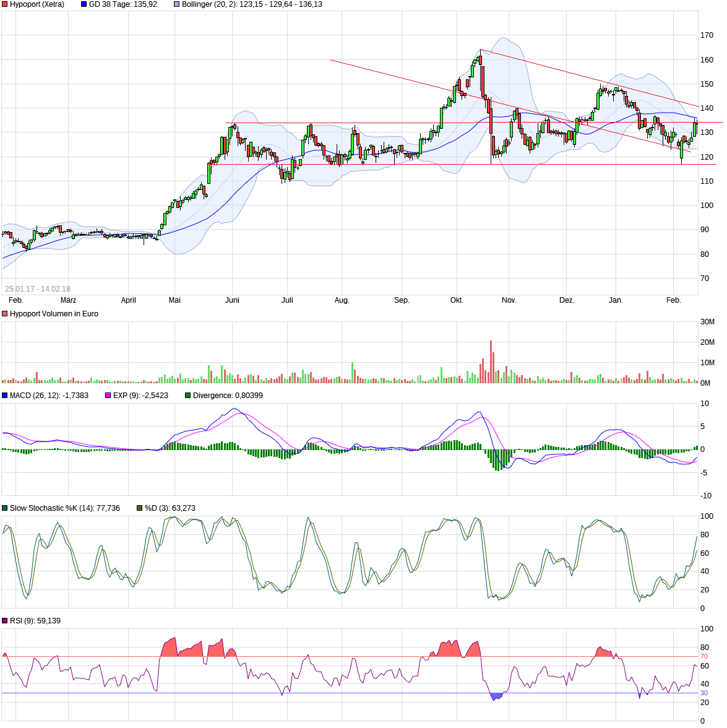Click the Slow Stochastic %K legend swatch
The width and height of the screenshot is (727, 728).
click(5, 508)
